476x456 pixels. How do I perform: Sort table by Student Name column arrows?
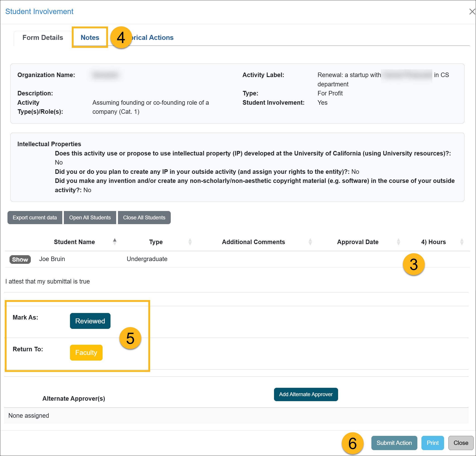coord(115,242)
